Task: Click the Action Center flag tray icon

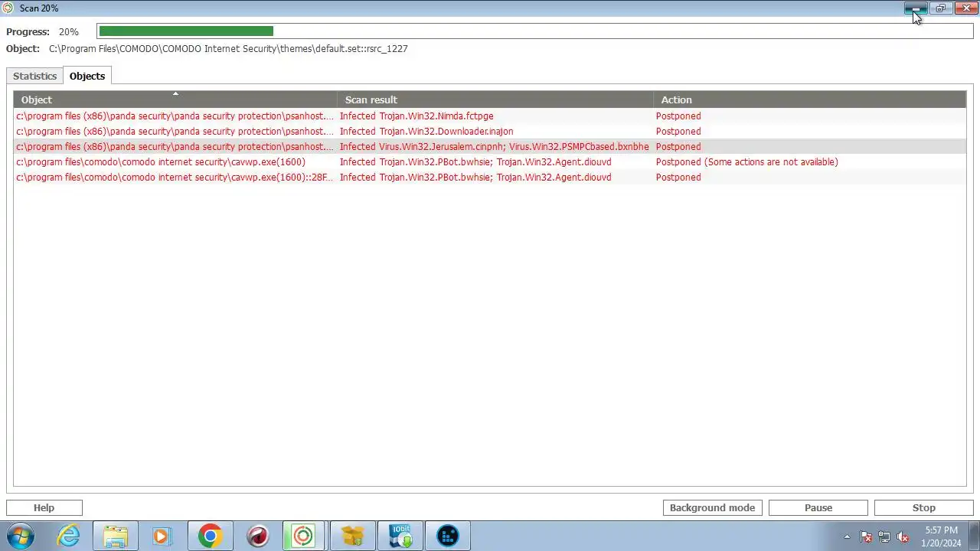Action: (866, 536)
